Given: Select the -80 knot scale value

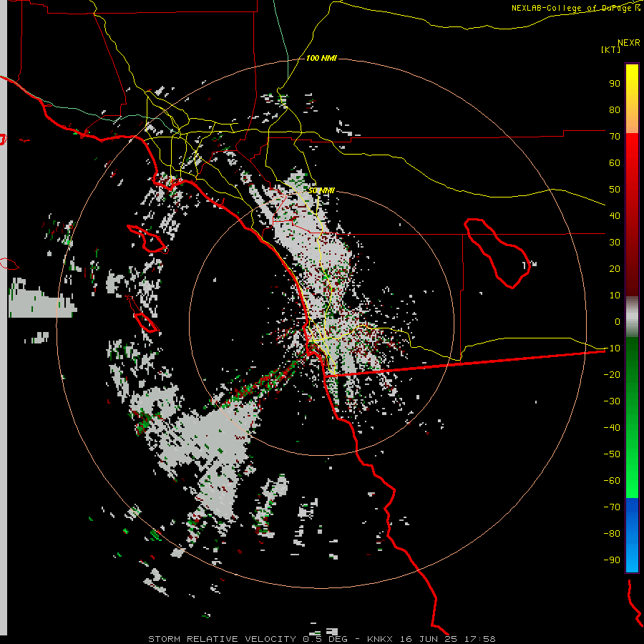Looking at the screenshot, I should (612, 534).
